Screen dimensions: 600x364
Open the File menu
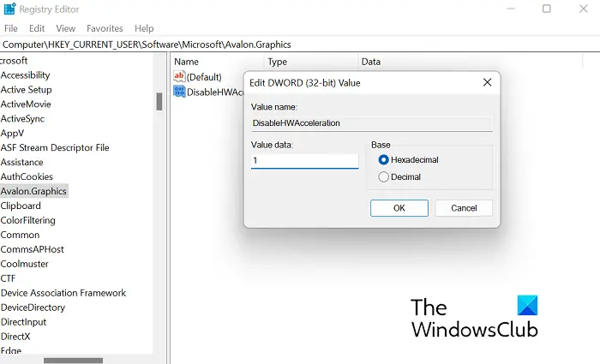(10, 28)
